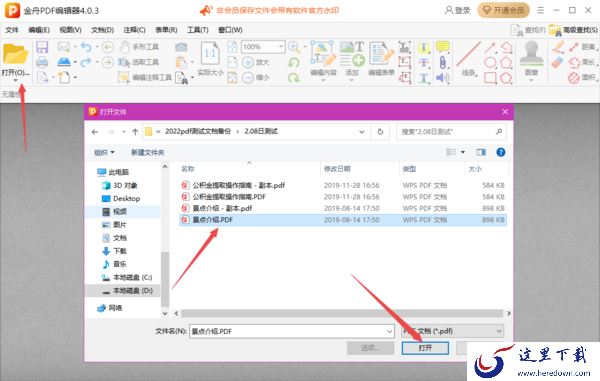The height and width of the screenshot is (381, 600).
Task: Open the 注释(C) menu
Action: coord(134,30)
